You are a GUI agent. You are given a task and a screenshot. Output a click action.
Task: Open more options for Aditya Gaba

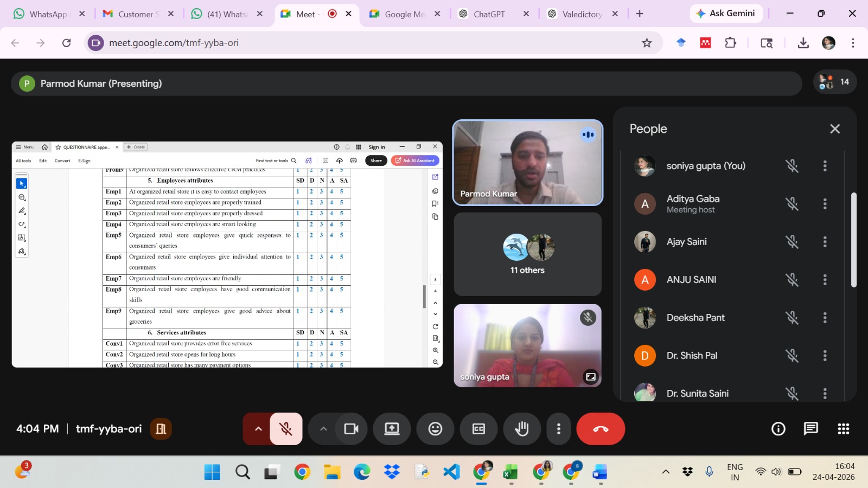(825, 204)
